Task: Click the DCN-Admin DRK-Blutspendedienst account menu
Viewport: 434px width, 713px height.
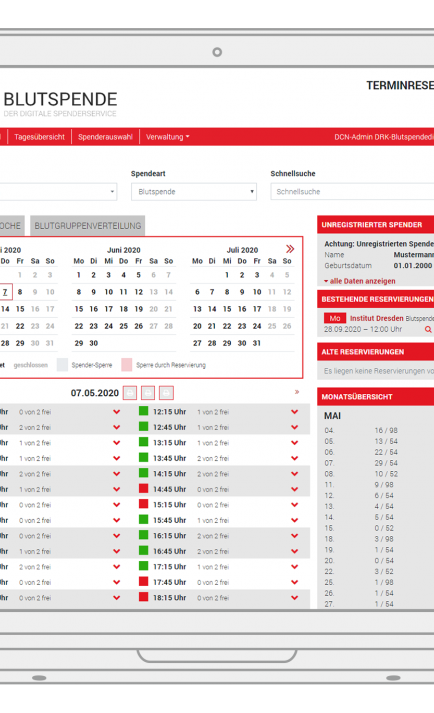Action: pyautogui.click(x=384, y=137)
